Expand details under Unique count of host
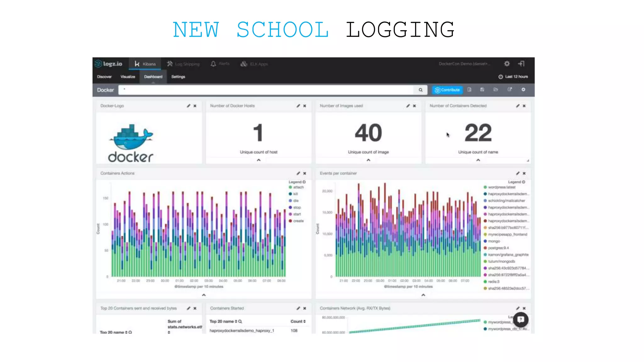Image resolution: width=644 pixels, height=362 pixels. click(x=258, y=160)
